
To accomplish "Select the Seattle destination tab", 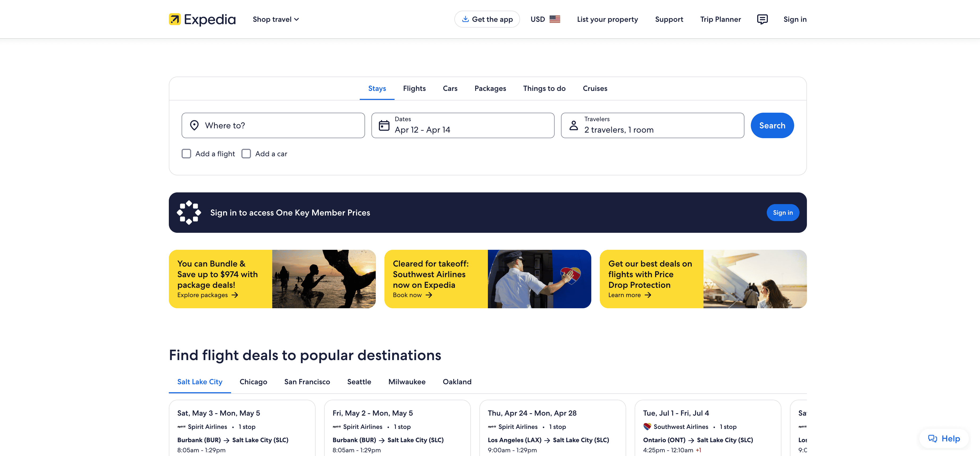I will click(359, 381).
